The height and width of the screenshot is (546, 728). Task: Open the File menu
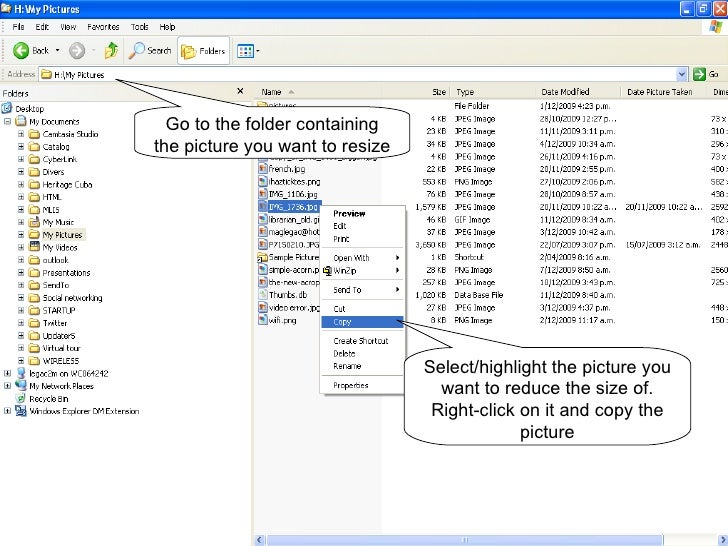[19, 27]
